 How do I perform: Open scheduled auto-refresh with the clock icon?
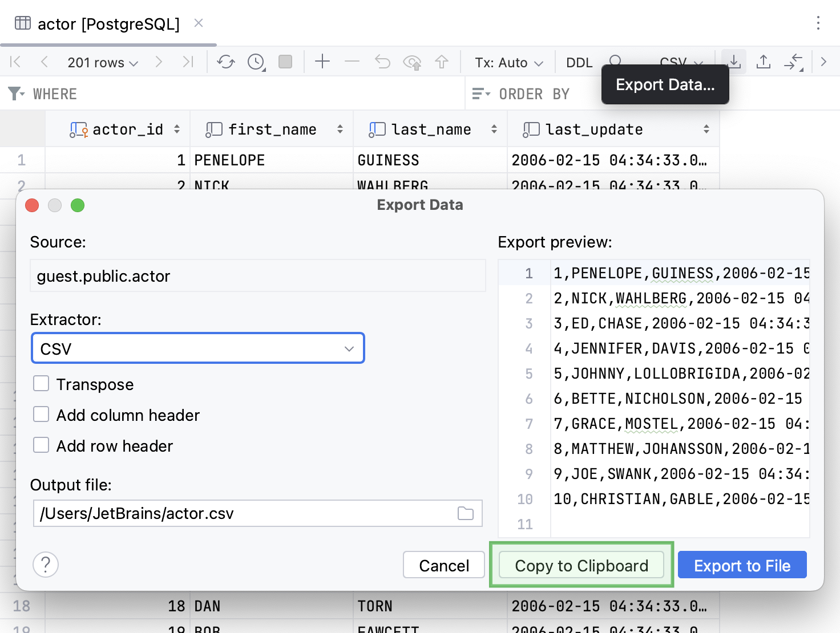(255, 62)
